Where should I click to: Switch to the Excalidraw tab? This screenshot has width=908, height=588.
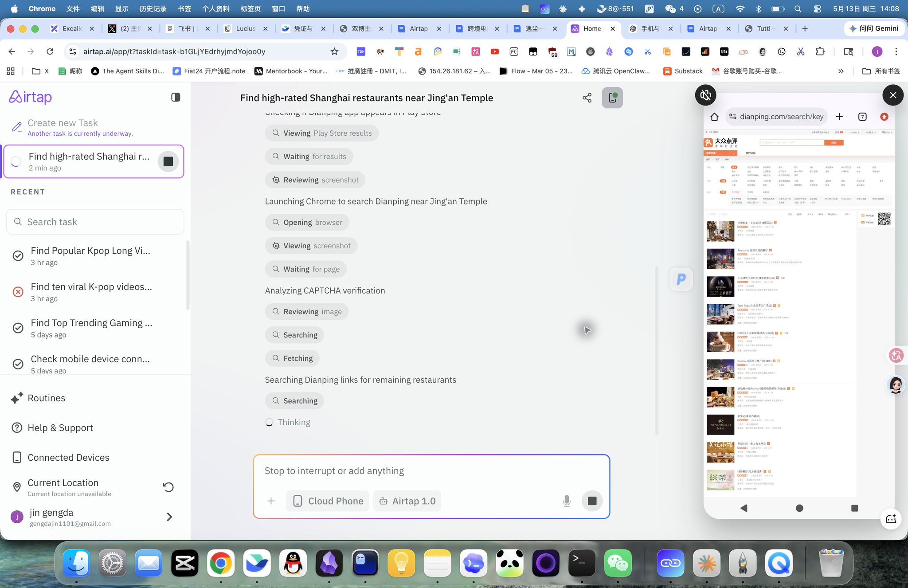[x=72, y=28]
